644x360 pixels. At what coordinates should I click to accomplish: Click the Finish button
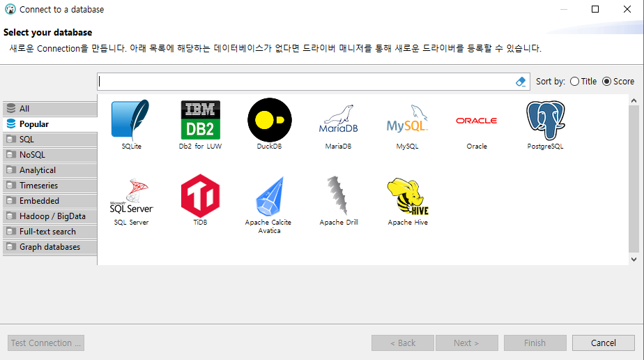535,343
